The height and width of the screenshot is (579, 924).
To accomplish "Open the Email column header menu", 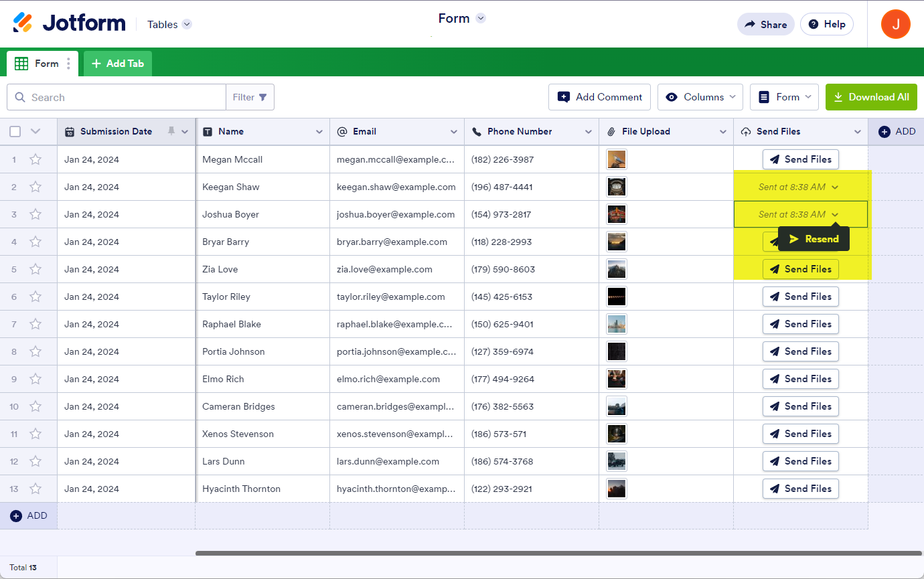I will tap(454, 132).
